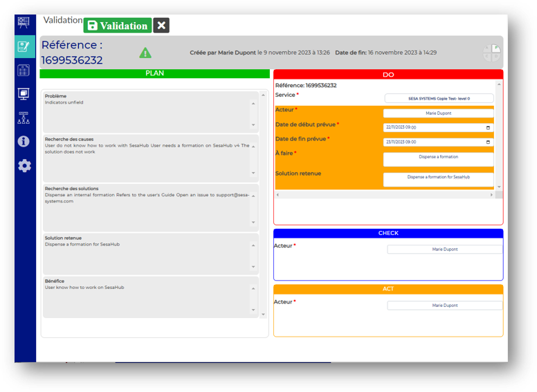Select the highlighted edit form sidebar icon
This screenshot has width=537, height=392.
point(24,46)
